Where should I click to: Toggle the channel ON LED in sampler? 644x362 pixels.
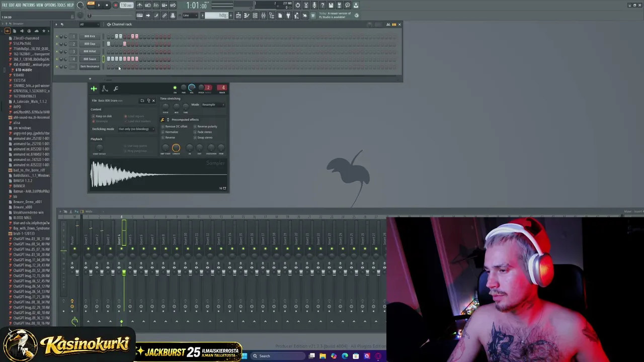pos(175,88)
